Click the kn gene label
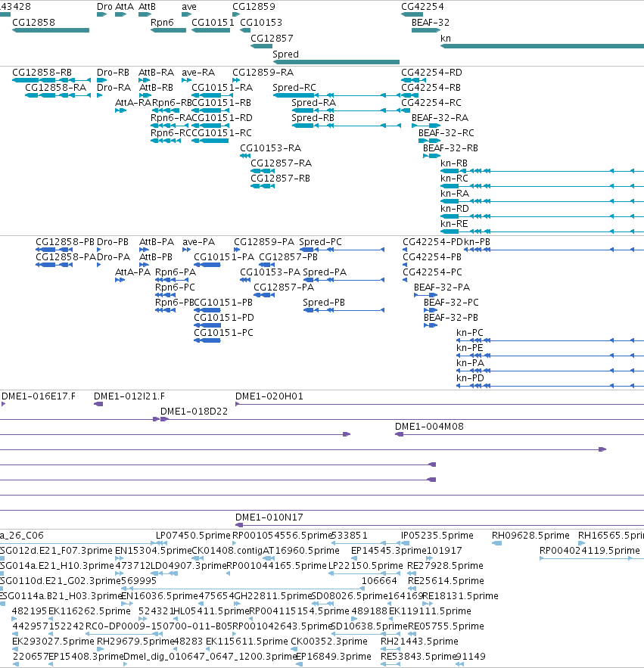 (446, 39)
